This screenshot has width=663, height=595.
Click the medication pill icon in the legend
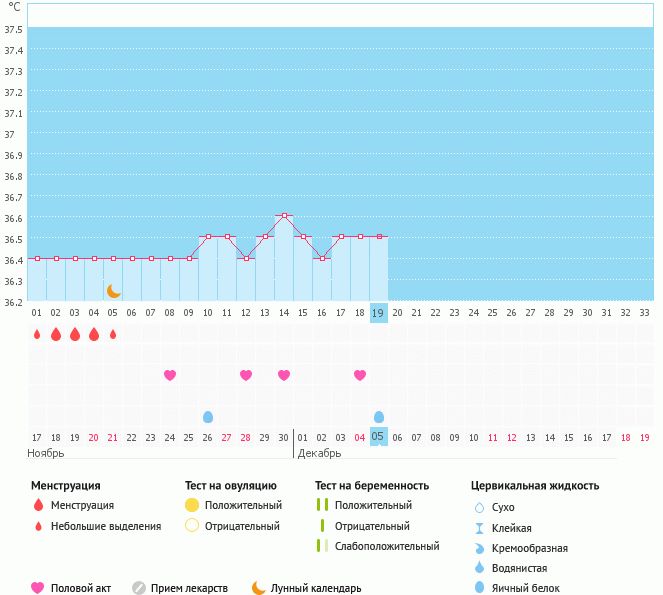139,588
